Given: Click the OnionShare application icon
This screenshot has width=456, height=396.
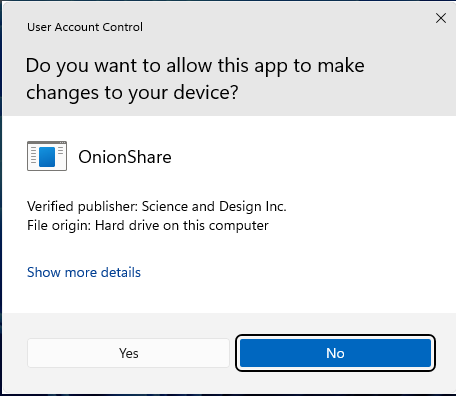Looking at the screenshot, I should tap(47, 156).
